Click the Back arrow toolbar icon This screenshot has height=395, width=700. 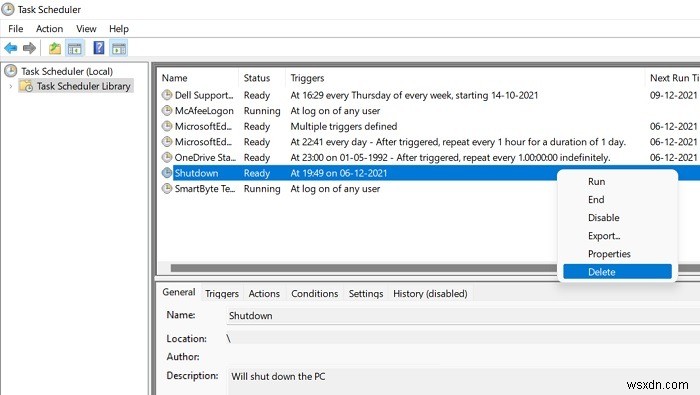pyautogui.click(x=11, y=48)
